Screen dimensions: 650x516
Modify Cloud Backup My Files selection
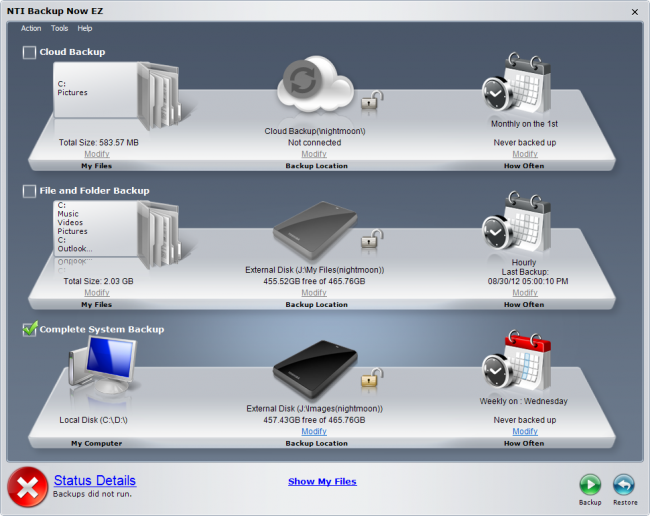click(x=97, y=154)
